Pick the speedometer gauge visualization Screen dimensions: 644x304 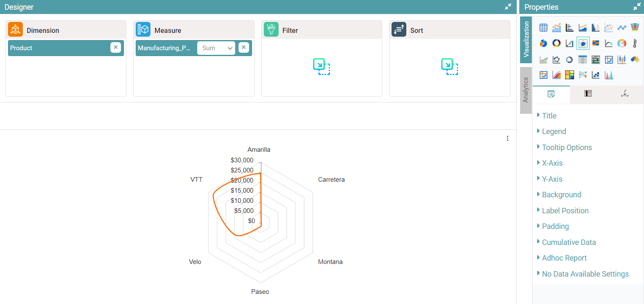point(622,43)
